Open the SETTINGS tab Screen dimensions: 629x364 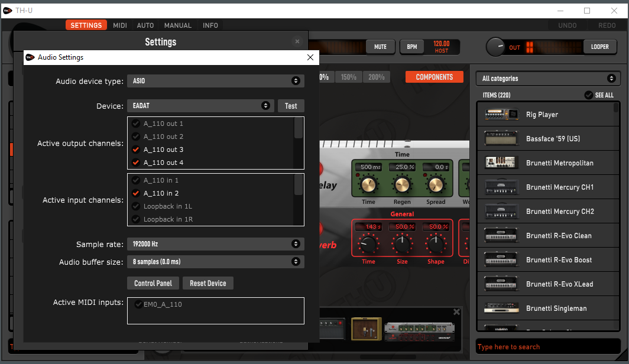pyautogui.click(x=86, y=25)
